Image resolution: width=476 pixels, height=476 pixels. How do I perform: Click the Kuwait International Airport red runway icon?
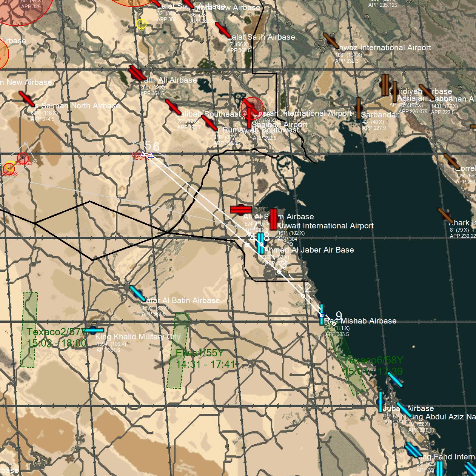[x=274, y=219]
